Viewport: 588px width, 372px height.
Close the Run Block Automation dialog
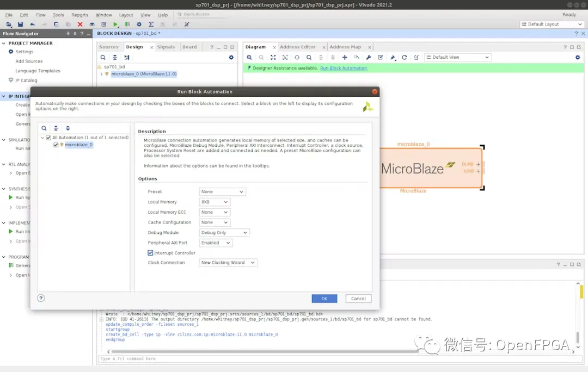[375, 92]
